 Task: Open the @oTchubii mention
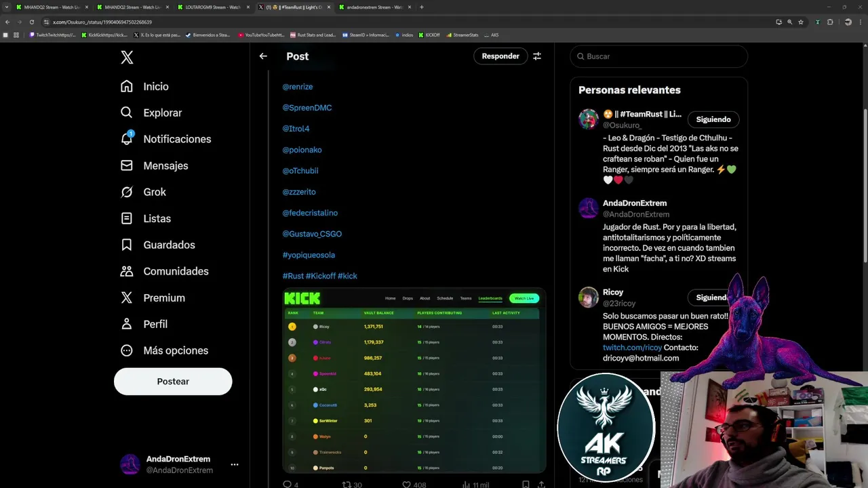[x=300, y=171]
